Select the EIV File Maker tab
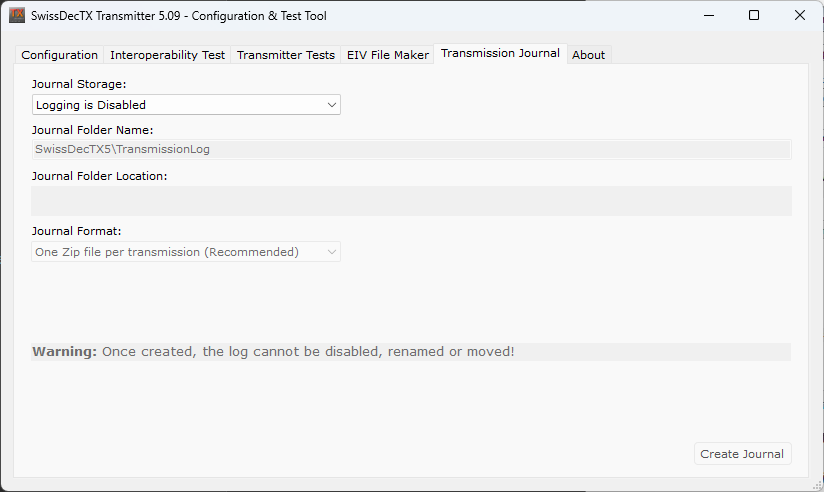The width and height of the screenshot is (824, 492). coord(388,55)
